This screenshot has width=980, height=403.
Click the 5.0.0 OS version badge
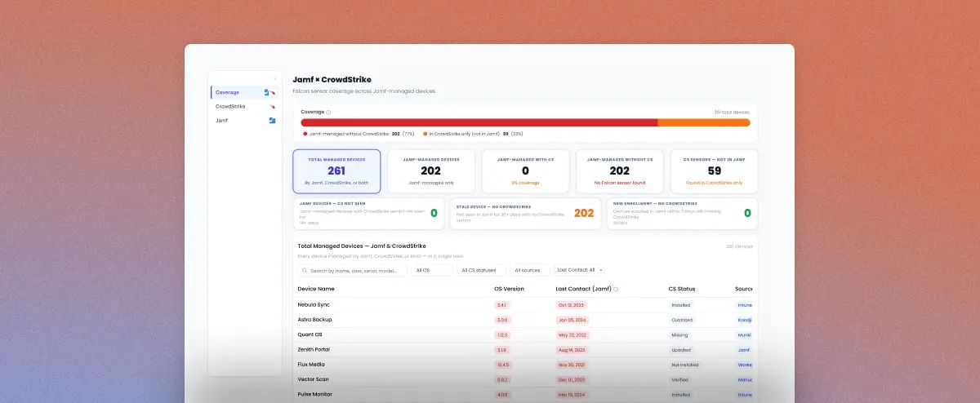tap(502, 319)
